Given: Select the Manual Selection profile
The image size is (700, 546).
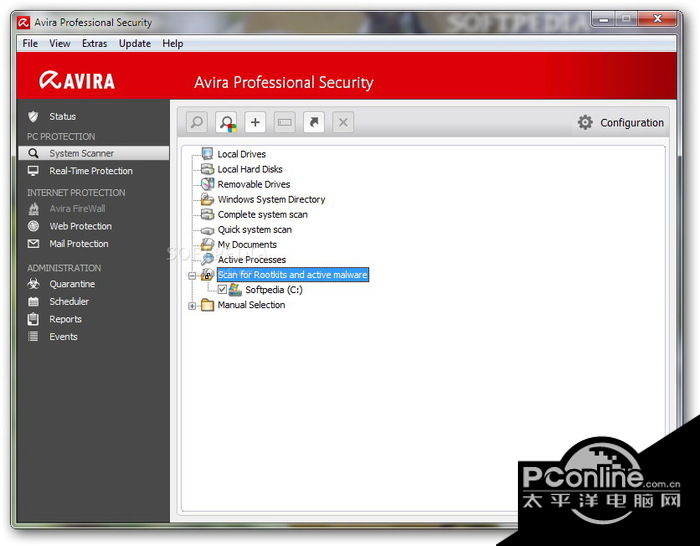Looking at the screenshot, I should click(x=251, y=305).
